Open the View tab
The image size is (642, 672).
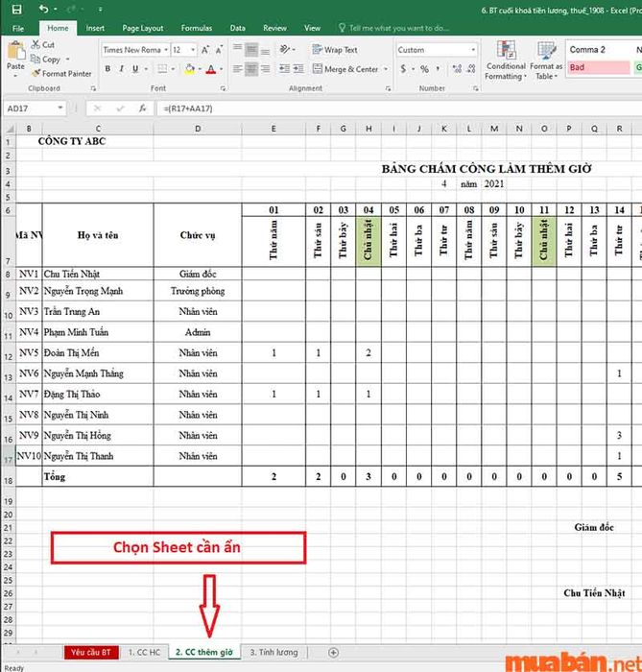tap(312, 28)
